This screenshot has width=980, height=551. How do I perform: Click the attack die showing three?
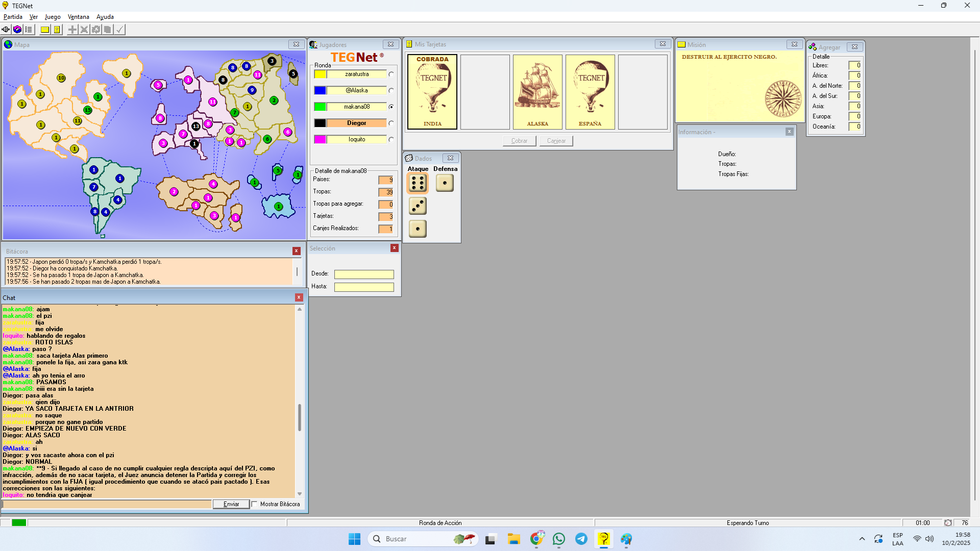pos(418,206)
